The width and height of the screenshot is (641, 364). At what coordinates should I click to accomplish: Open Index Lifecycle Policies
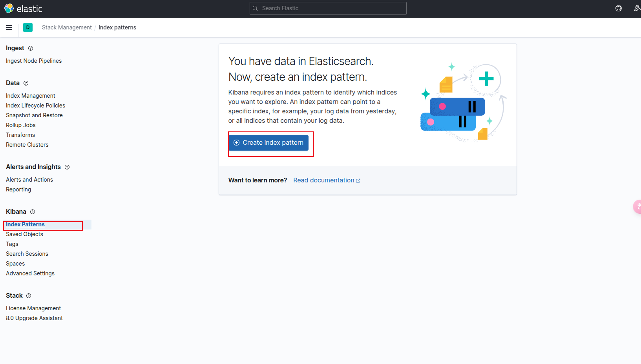36,106
